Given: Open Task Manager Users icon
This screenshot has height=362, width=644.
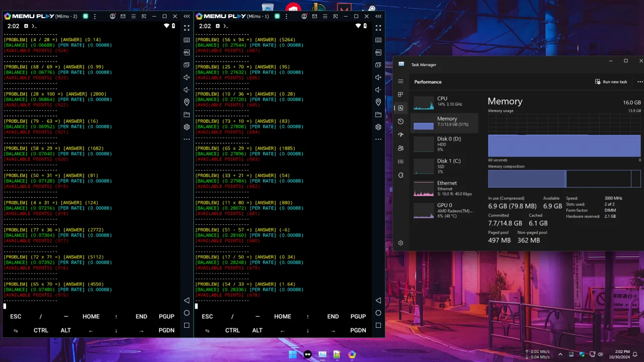Looking at the screenshot, I should [x=400, y=148].
